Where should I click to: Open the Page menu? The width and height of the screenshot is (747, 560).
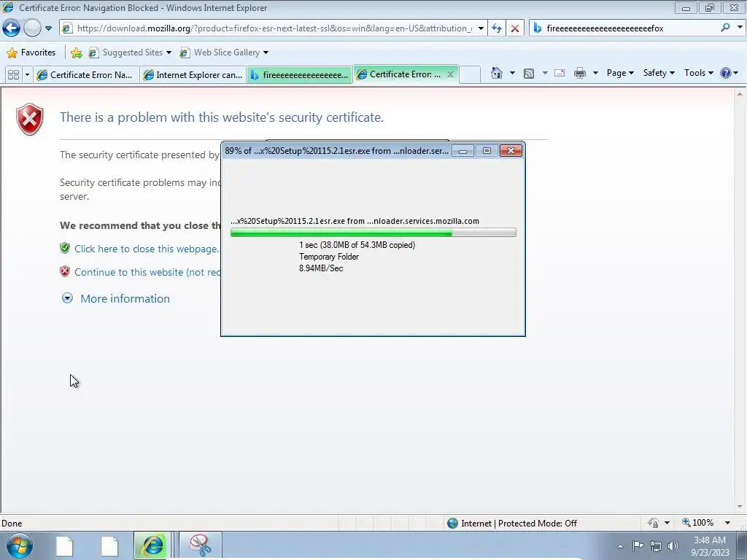[620, 73]
